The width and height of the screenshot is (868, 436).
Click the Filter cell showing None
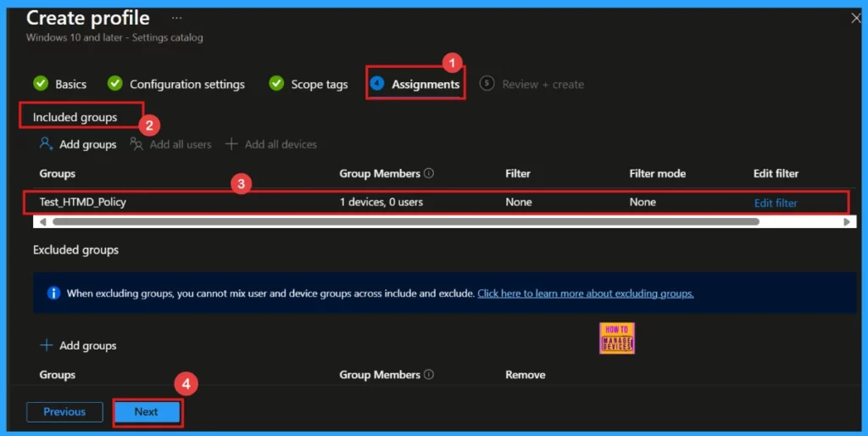click(x=519, y=202)
